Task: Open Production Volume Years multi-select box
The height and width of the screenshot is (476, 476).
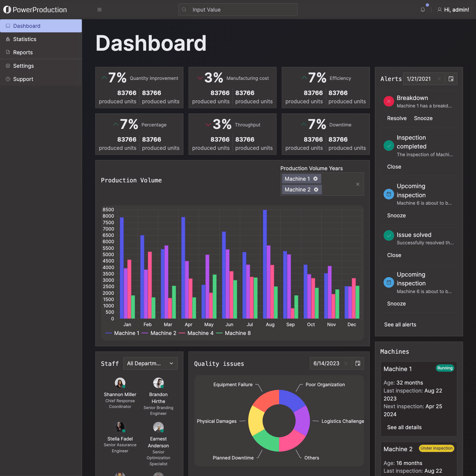Action: click(x=322, y=184)
